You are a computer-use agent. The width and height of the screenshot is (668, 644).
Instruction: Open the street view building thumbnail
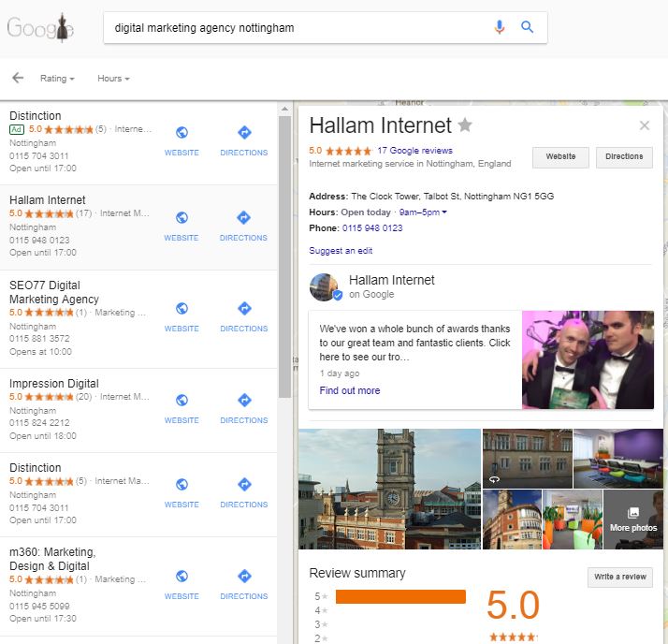point(528,458)
